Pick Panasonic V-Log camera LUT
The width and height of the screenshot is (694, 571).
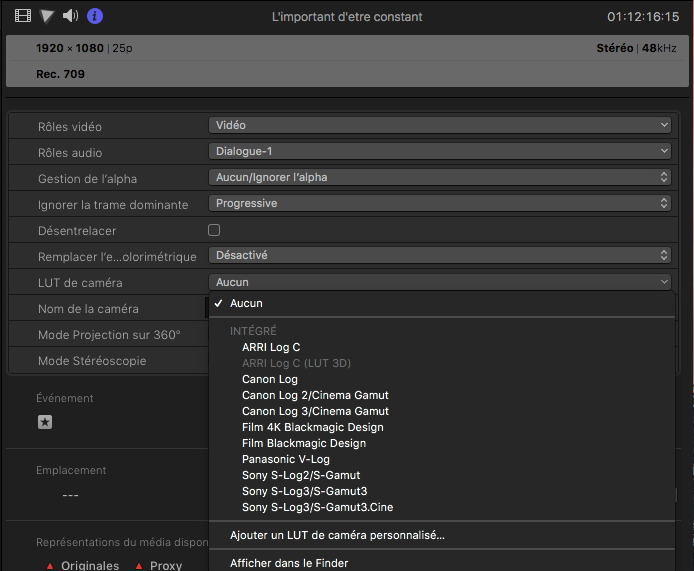click(x=285, y=459)
